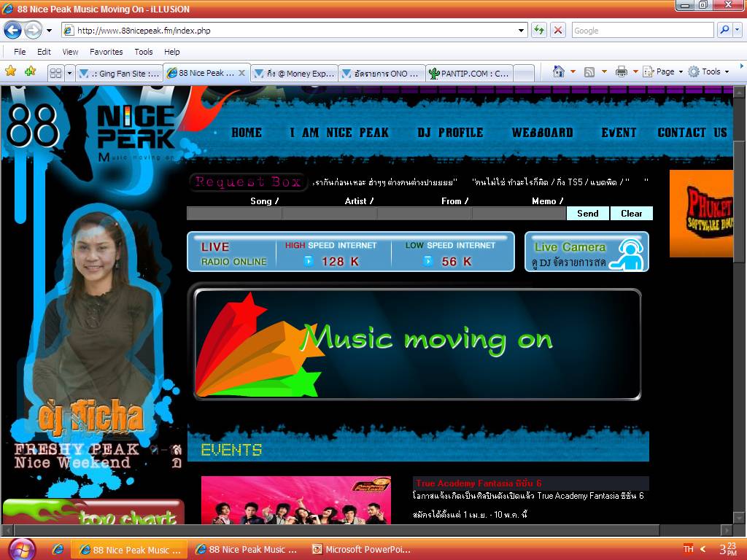This screenshot has width=747, height=560.
Task: Open the Edit menu
Action: [x=44, y=52]
